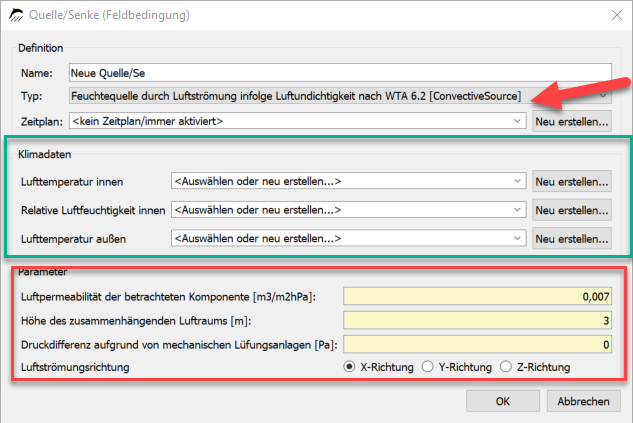Edit Höhe des zusammenhängenden Luftraums field
The width and height of the screenshot is (633, 423).
477,320
